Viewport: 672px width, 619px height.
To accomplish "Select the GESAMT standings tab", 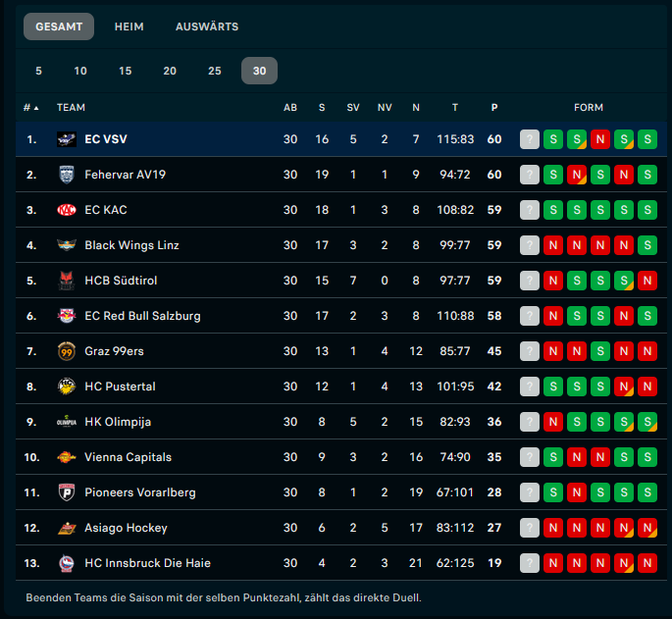I will 59,26.
